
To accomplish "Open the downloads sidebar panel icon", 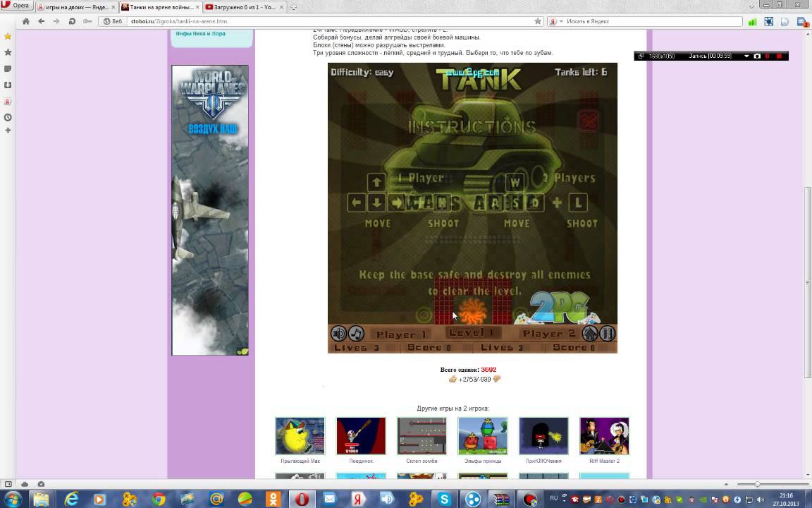I will 8,85.
